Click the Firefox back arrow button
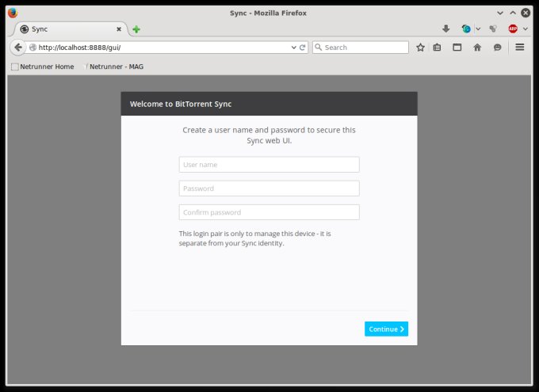 coord(18,47)
